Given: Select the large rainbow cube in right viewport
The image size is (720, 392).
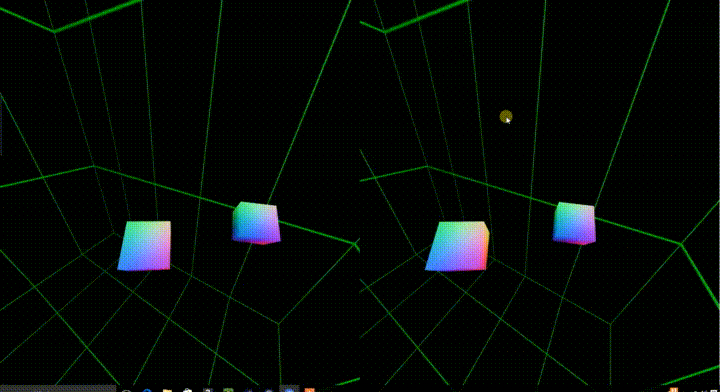Looking at the screenshot, I should pos(457,246).
